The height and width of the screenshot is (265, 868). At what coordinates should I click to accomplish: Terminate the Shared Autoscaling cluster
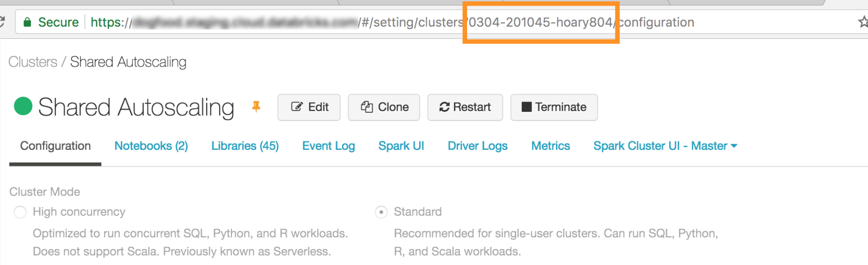(x=554, y=107)
